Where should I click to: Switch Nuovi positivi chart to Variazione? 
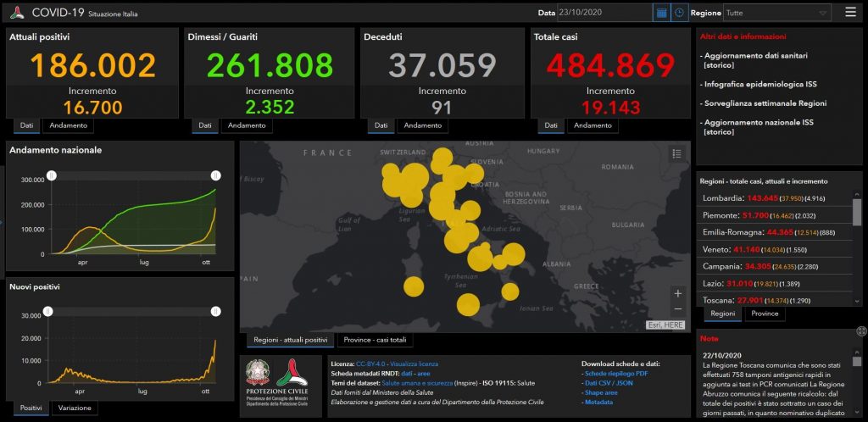coord(75,408)
